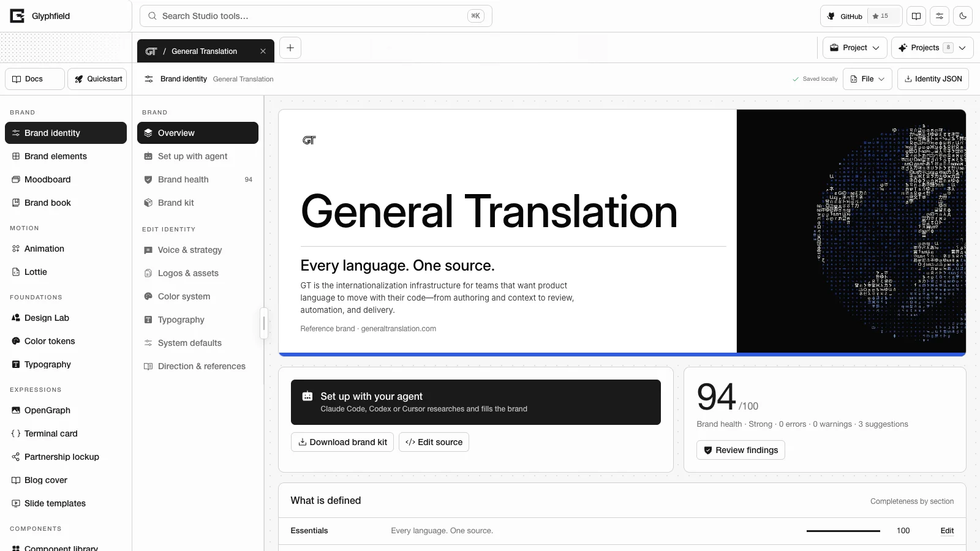Image resolution: width=980 pixels, height=551 pixels.
Task: Click Edit link in Essentials row
Action: point(947,531)
